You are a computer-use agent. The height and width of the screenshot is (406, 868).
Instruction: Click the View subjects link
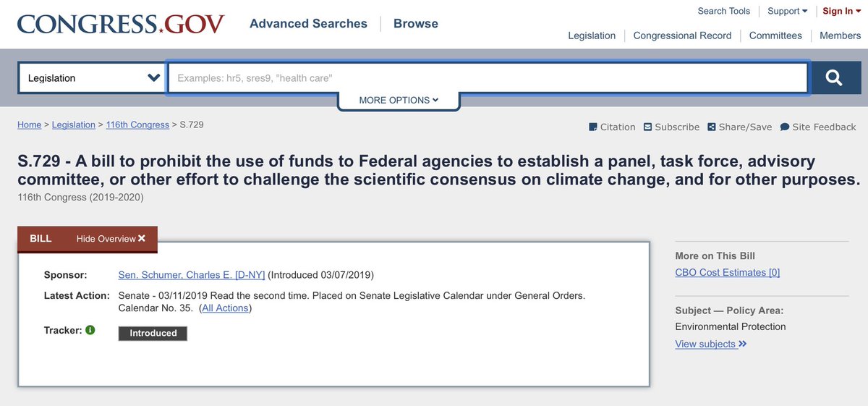711,344
